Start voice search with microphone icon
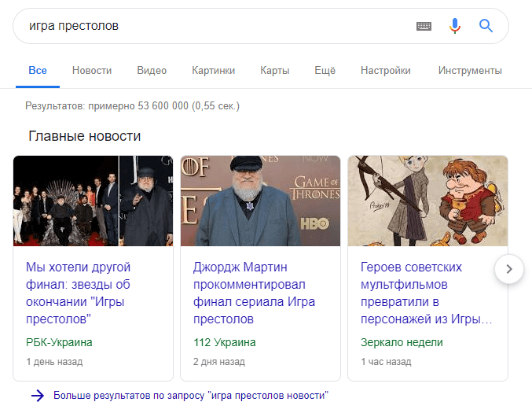This screenshot has width=532, height=413. click(455, 26)
